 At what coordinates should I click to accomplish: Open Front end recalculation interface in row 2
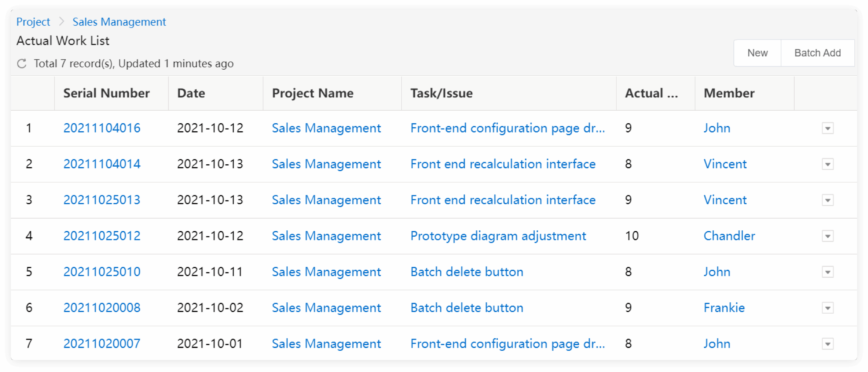pyautogui.click(x=503, y=164)
